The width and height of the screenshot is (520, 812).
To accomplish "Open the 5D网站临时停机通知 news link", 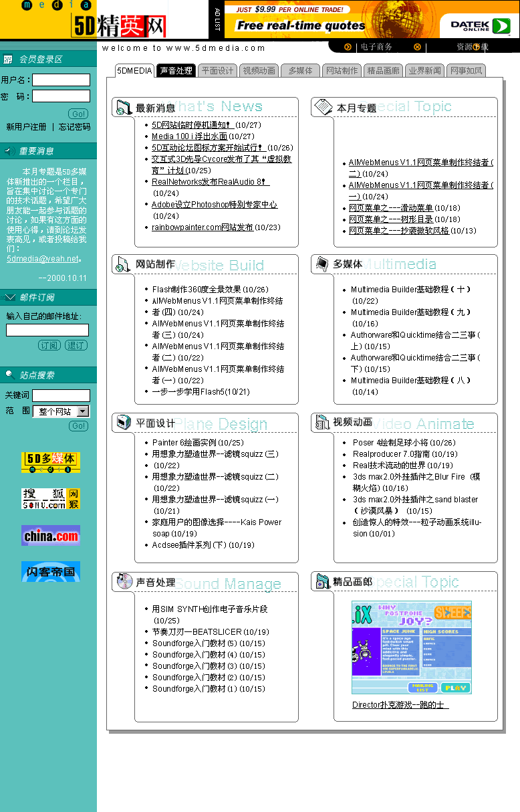I will pos(192,125).
